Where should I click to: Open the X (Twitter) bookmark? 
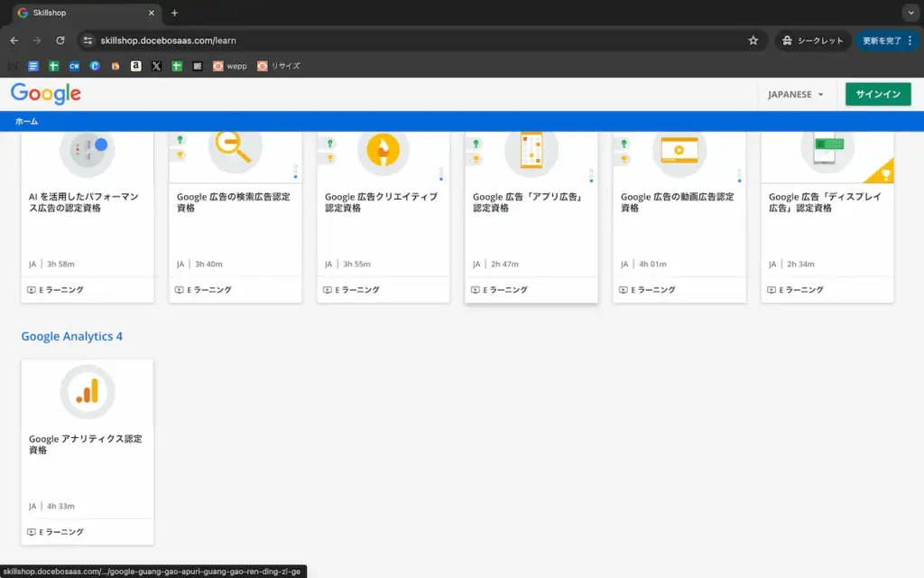pyautogui.click(x=156, y=66)
